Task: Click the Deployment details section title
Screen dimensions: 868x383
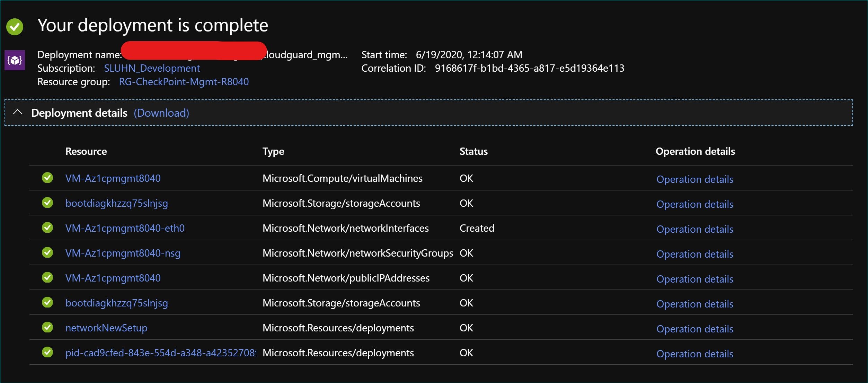Action: (x=79, y=113)
